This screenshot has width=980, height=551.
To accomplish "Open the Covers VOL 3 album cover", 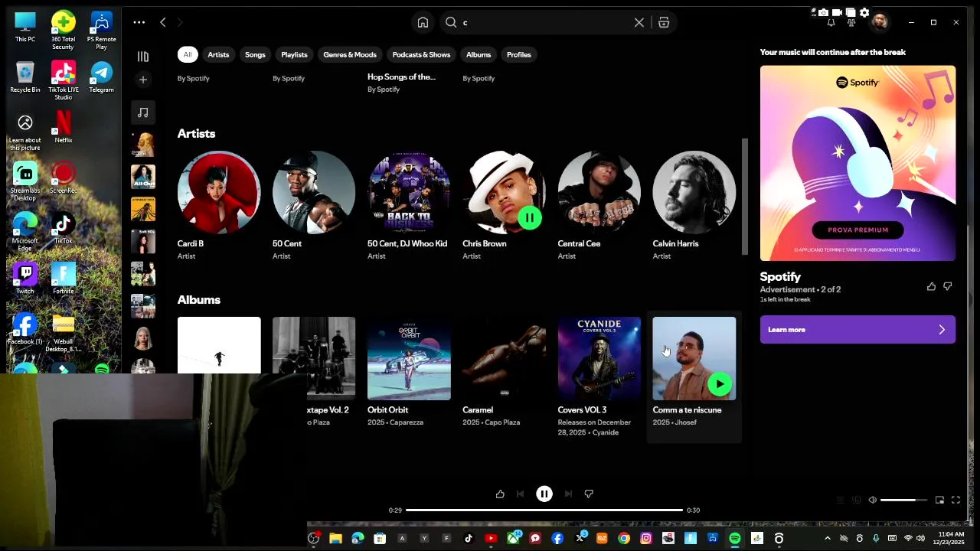I will 599,358.
